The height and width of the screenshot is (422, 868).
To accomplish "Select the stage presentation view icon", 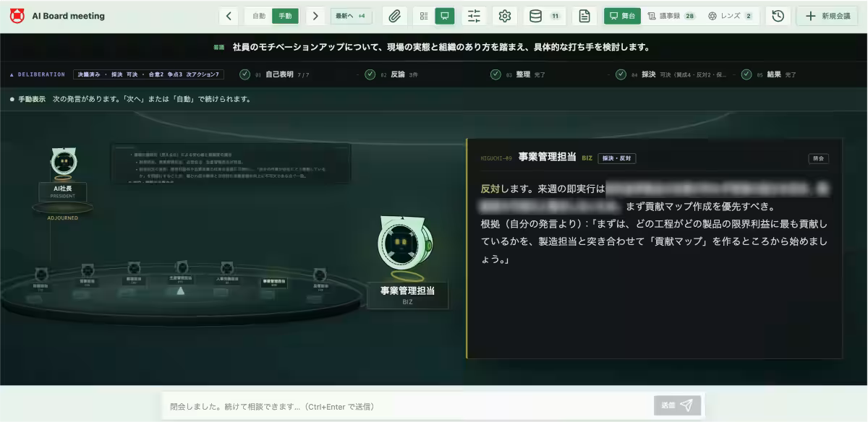I will [445, 16].
